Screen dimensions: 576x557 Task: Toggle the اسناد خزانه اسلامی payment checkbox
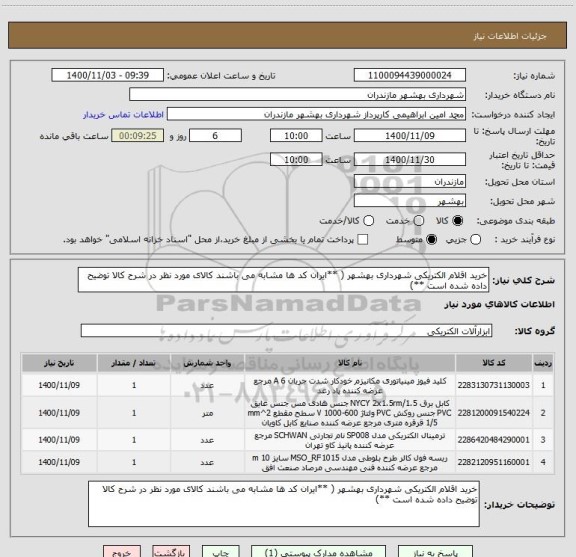coord(363,240)
